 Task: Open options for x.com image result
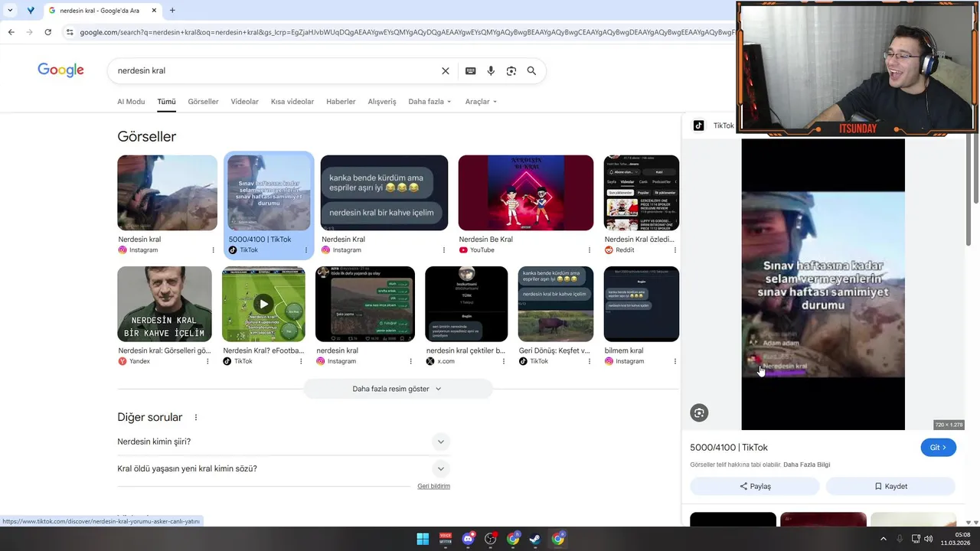503,361
